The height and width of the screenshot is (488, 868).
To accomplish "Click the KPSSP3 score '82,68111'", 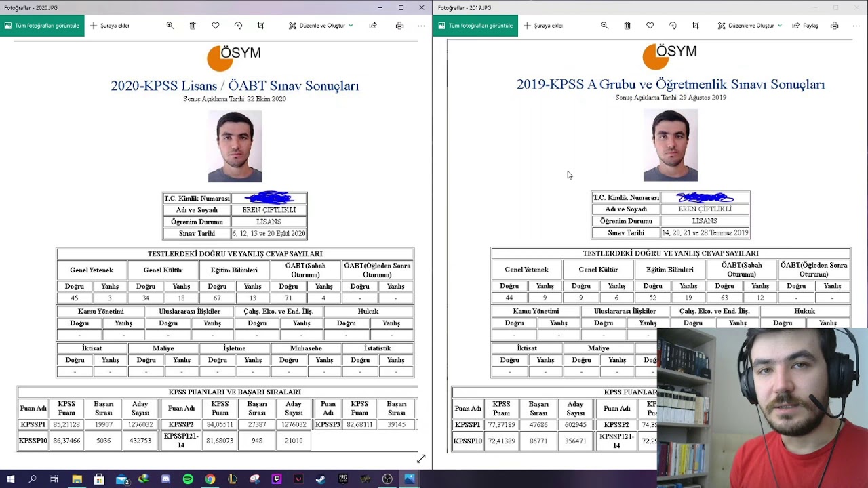I will [359, 424].
